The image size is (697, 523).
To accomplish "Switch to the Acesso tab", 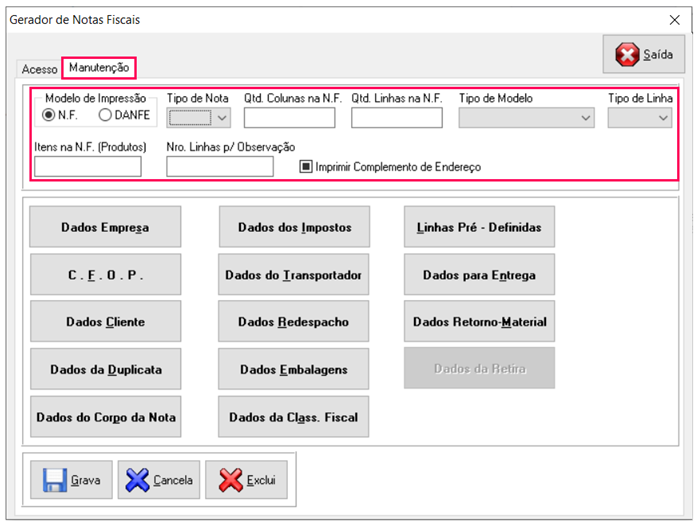I will coord(40,69).
